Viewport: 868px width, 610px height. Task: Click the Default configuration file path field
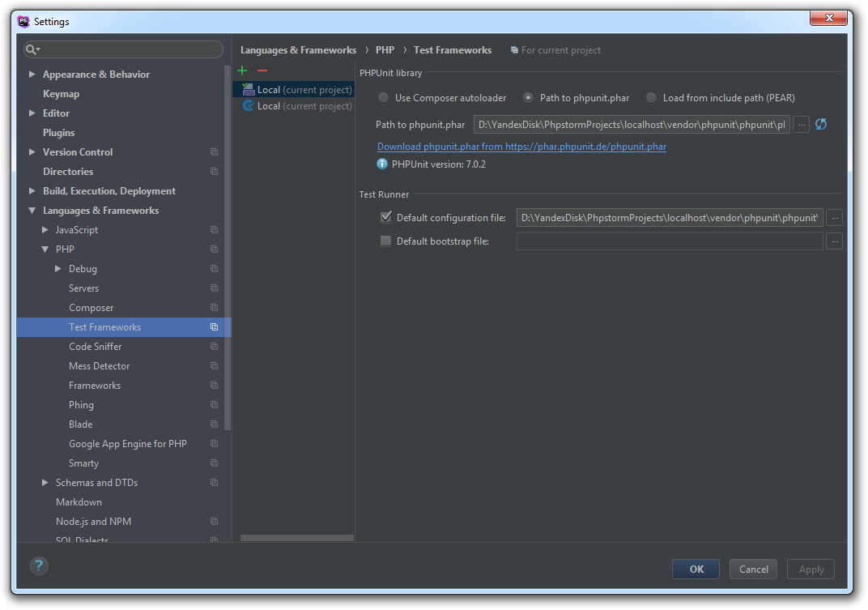click(x=670, y=218)
